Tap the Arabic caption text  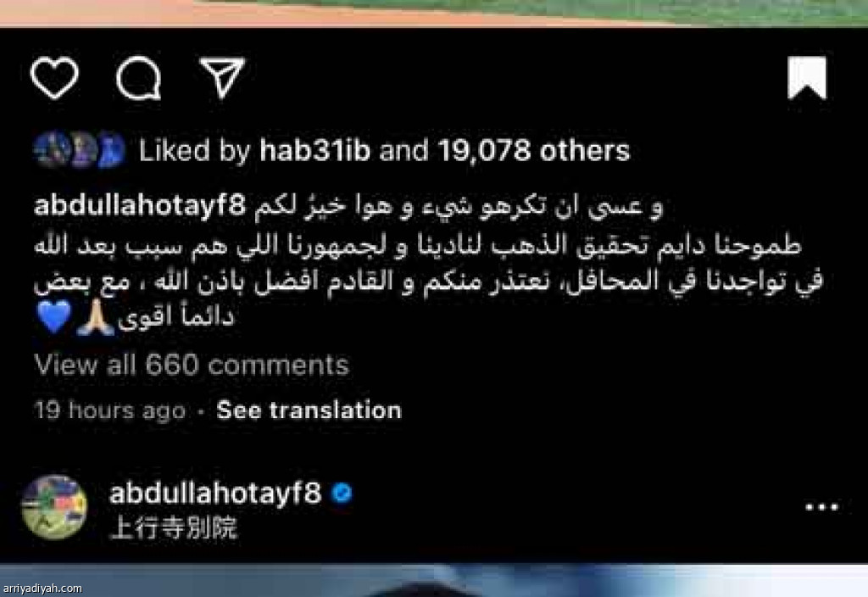[x=429, y=262]
